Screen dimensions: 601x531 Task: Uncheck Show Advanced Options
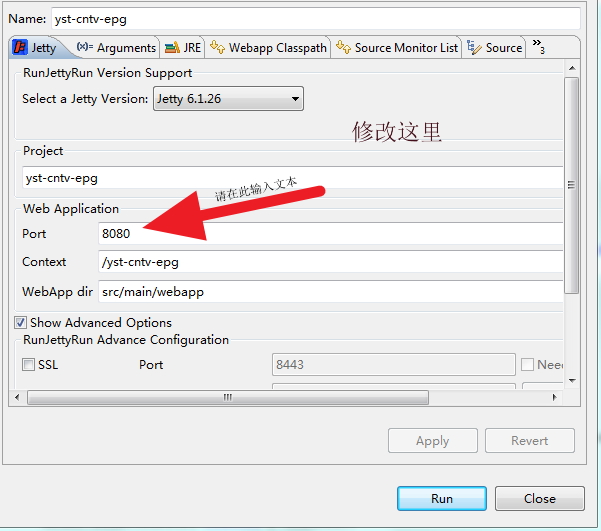point(20,322)
